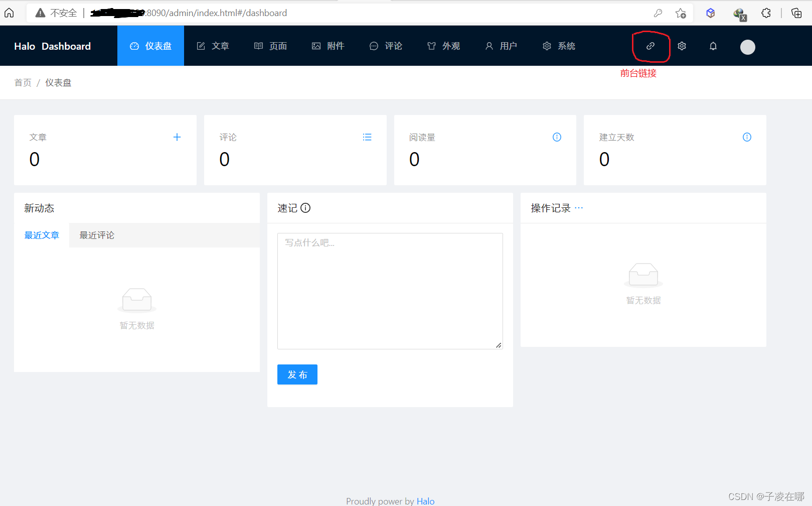Screen dimensions: 812x506
Task: Add page to favorites star icon
Action: (681, 13)
